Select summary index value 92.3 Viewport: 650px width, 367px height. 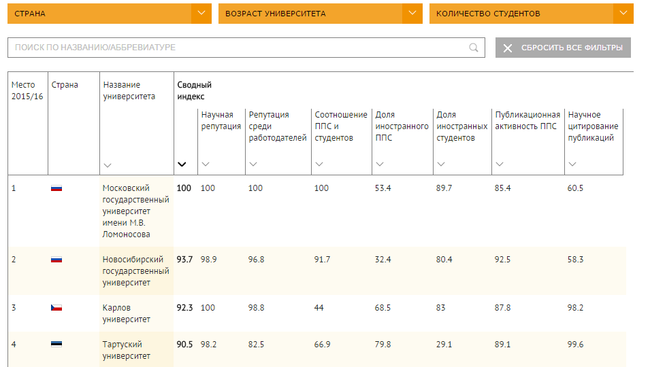click(x=184, y=308)
